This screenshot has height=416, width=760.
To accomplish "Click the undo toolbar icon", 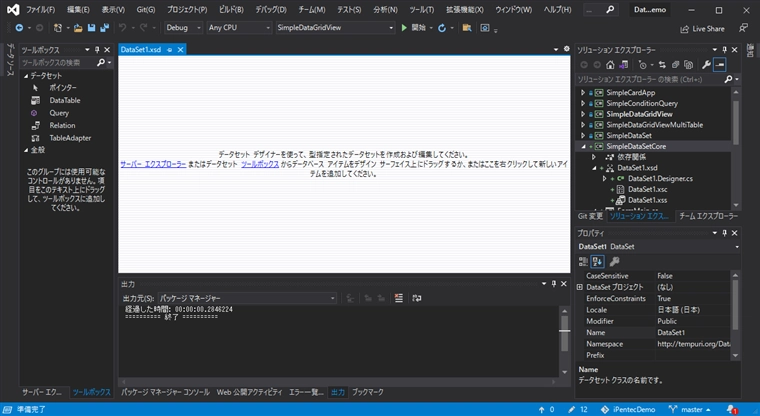I will (x=122, y=28).
